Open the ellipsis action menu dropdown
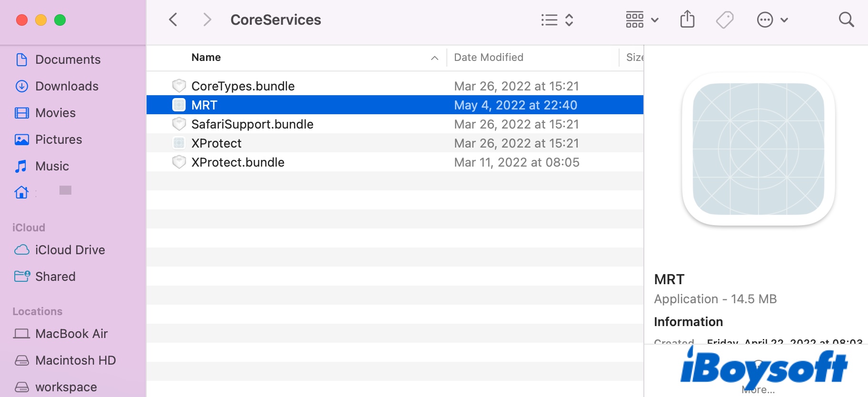Screen dimensions: 868x397 772,20
